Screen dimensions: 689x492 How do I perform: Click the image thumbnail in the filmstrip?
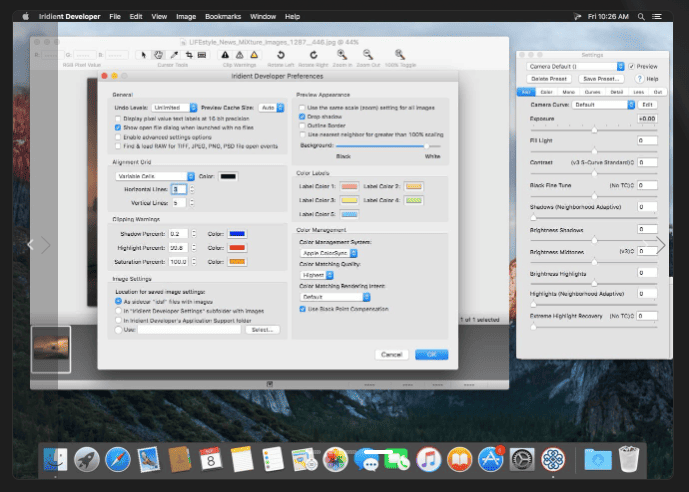point(51,349)
